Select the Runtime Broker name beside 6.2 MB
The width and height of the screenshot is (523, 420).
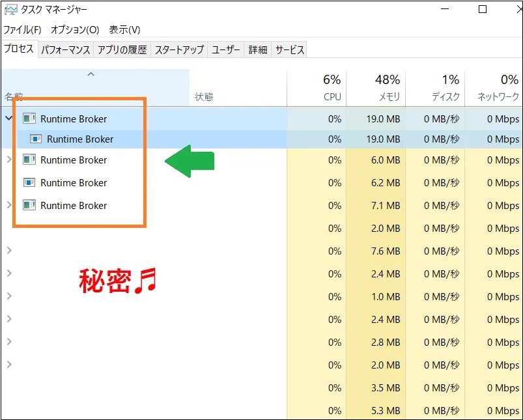point(74,183)
